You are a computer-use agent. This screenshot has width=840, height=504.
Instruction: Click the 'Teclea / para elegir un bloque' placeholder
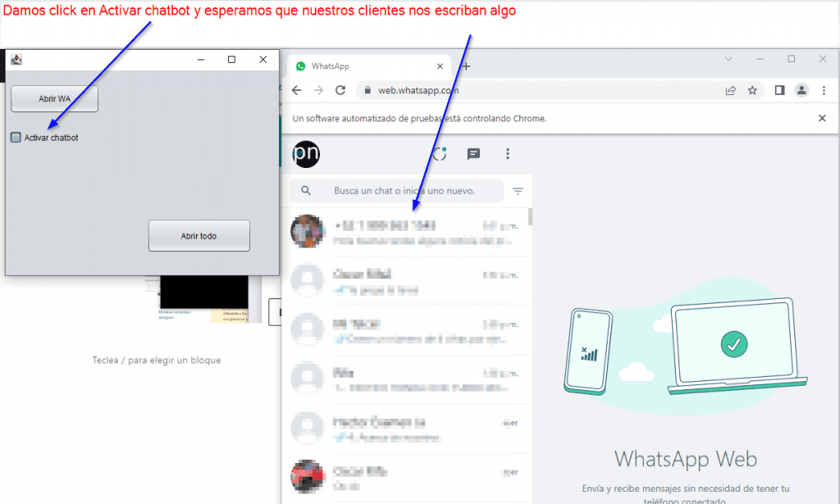point(157,360)
